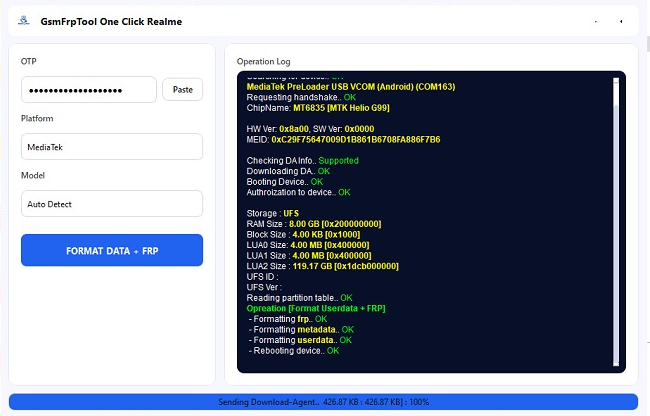Image resolution: width=650 pixels, height=416 pixels.
Task: Select the Reading partition table line
Action: point(299,298)
